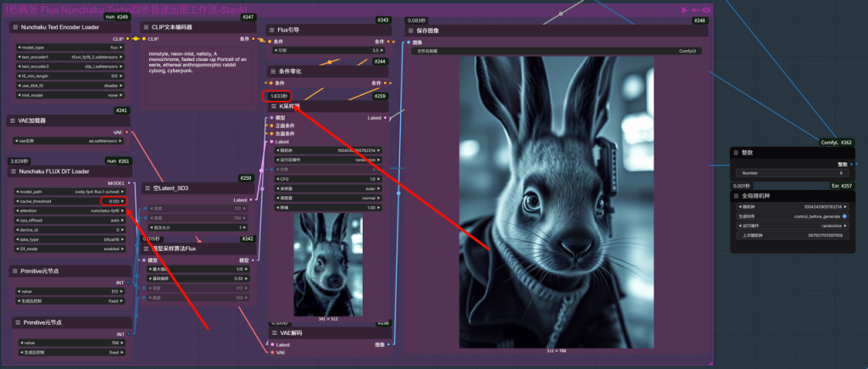This screenshot has height=369, width=868.
Task: Click the save image node menu icon
Action: 411,31
